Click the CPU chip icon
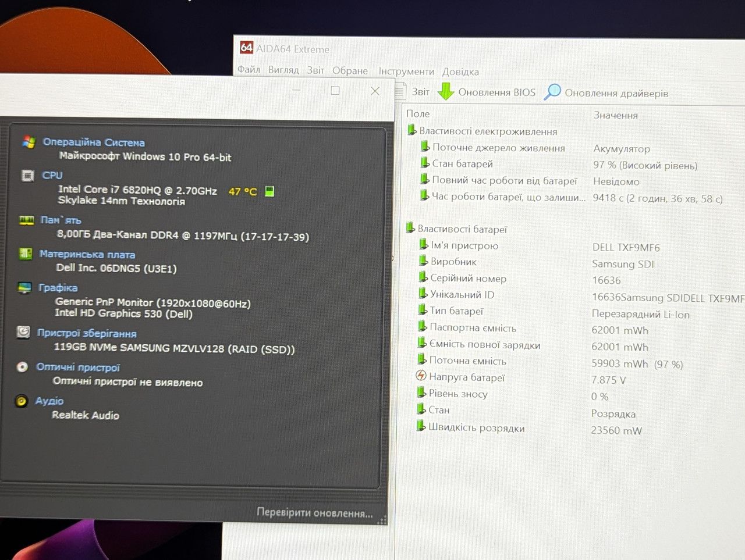The image size is (745, 560). pyautogui.click(x=27, y=175)
